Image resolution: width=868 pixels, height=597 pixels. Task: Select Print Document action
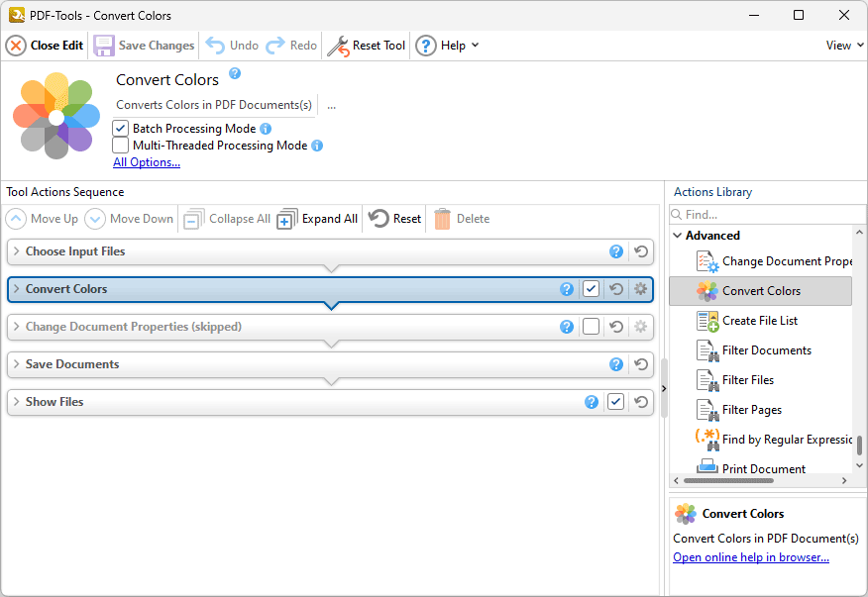click(x=761, y=466)
